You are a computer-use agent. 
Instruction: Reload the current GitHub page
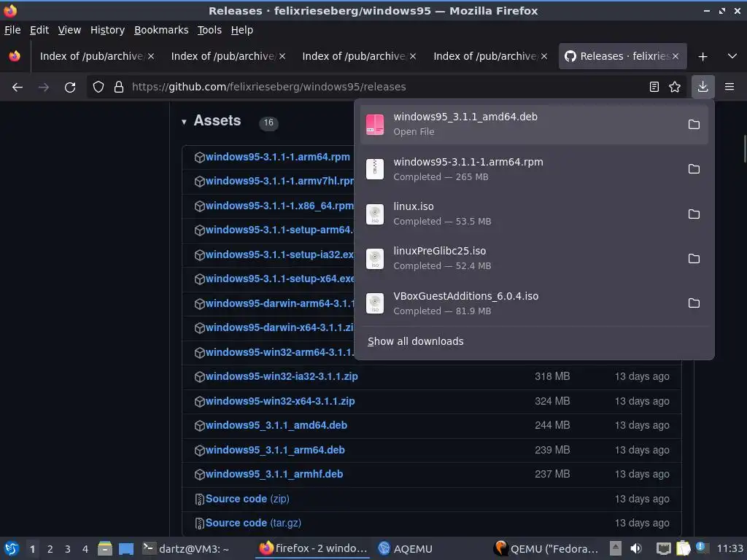[70, 87]
